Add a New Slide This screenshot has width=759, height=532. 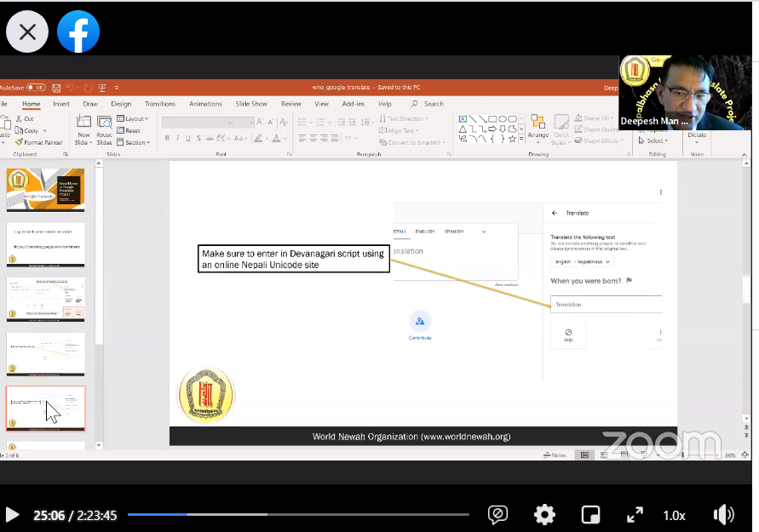pos(83,130)
